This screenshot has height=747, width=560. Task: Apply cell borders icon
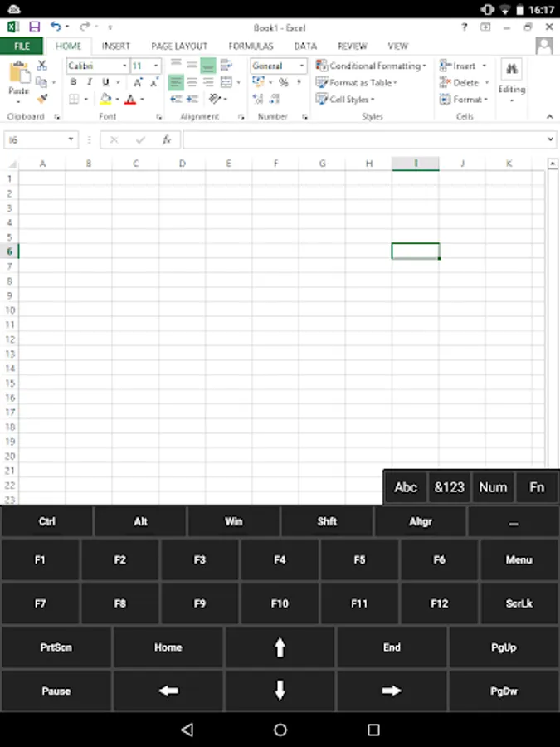(74, 99)
